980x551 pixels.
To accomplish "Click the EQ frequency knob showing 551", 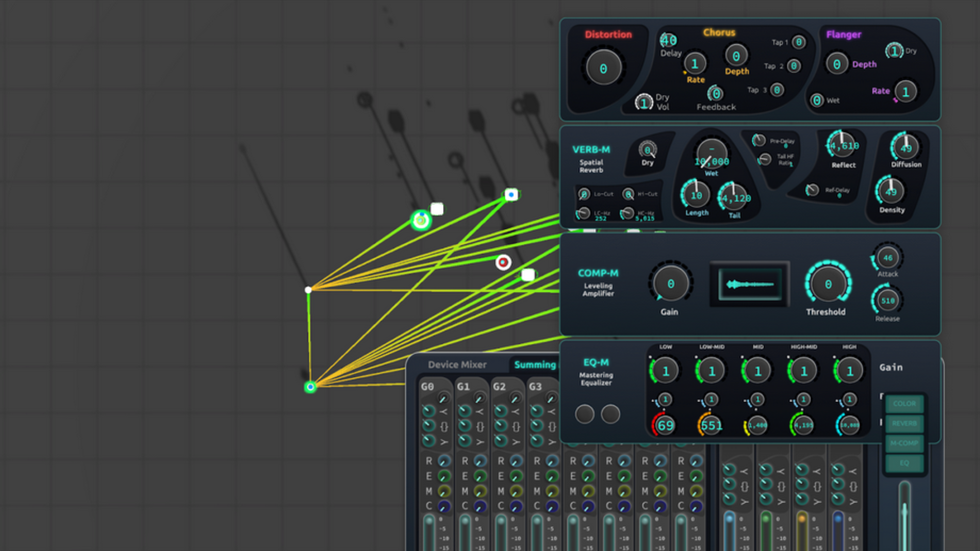I will (711, 425).
